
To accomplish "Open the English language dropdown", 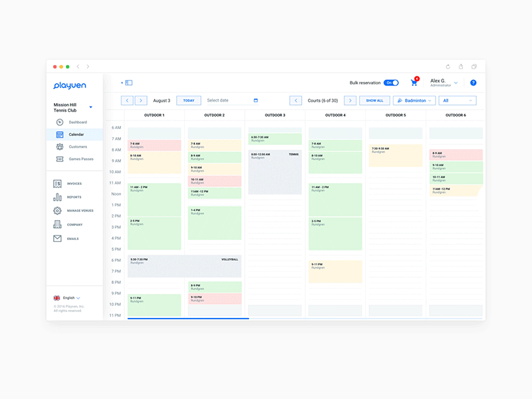I will (71, 298).
